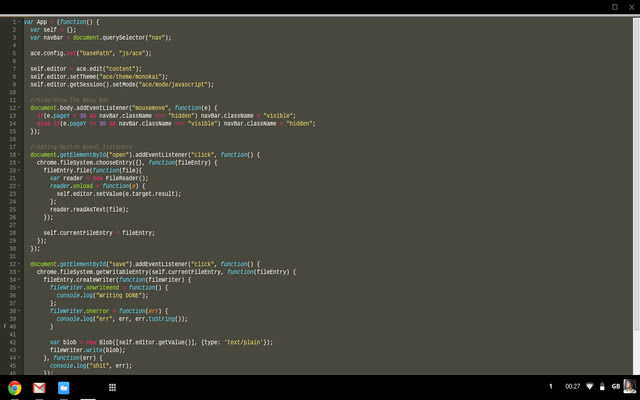Screen dimensions: 640x400
Task: Click the button listeners comment on line 17
Action: tap(81, 147)
